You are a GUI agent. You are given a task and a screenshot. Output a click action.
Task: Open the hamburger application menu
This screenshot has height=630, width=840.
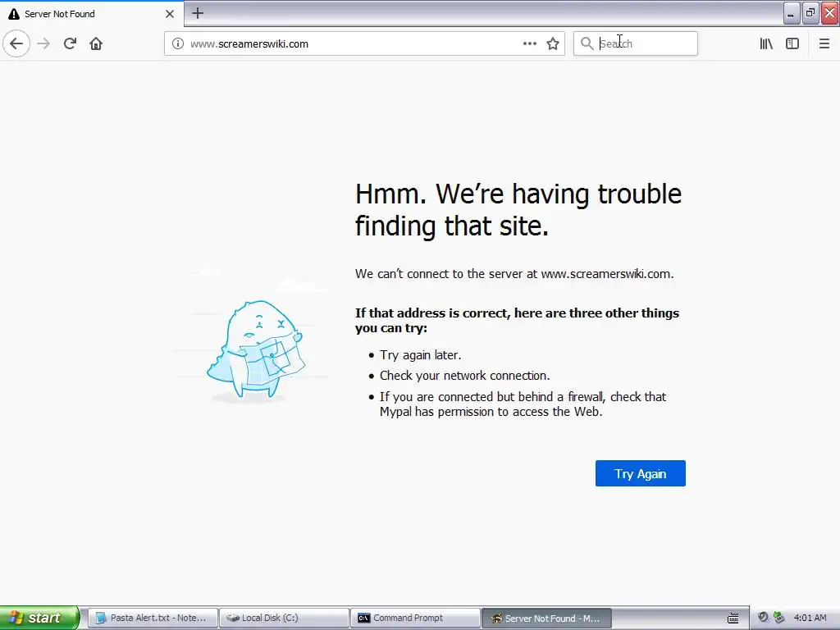pyautogui.click(x=824, y=43)
